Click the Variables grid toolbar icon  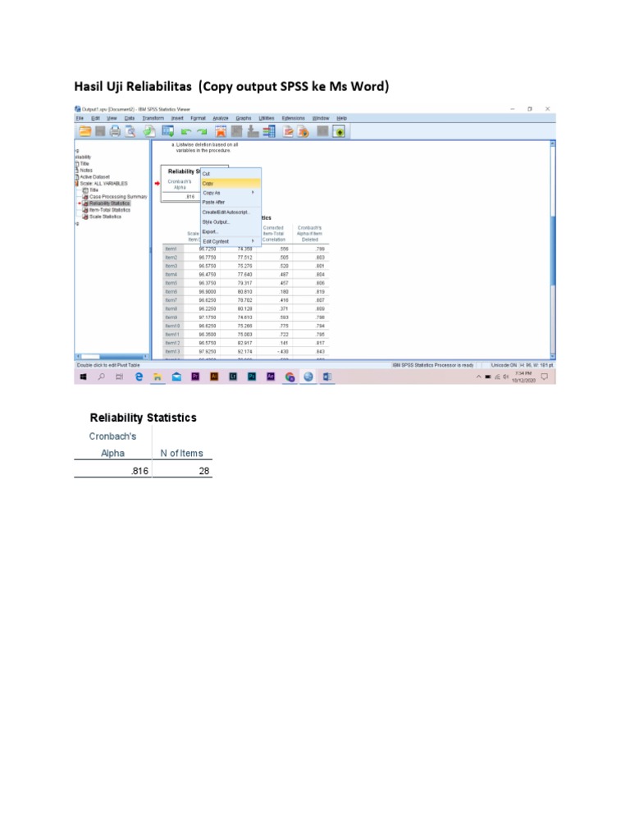click(269, 131)
